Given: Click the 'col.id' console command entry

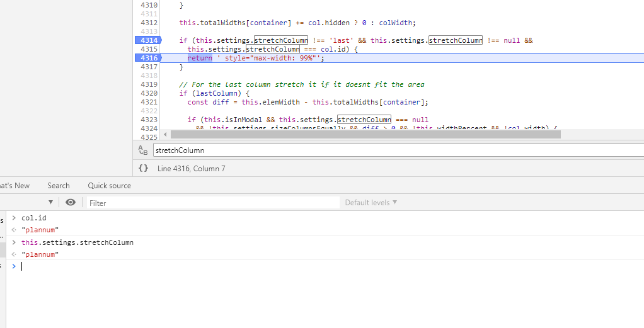Looking at the screenshot, I should pos(33,218).
